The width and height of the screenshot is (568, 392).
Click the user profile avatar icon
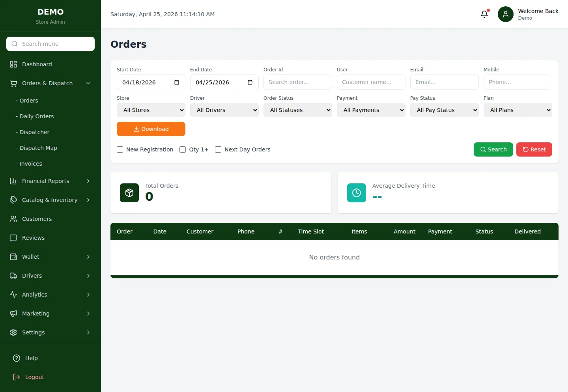(x=505, y=14)
